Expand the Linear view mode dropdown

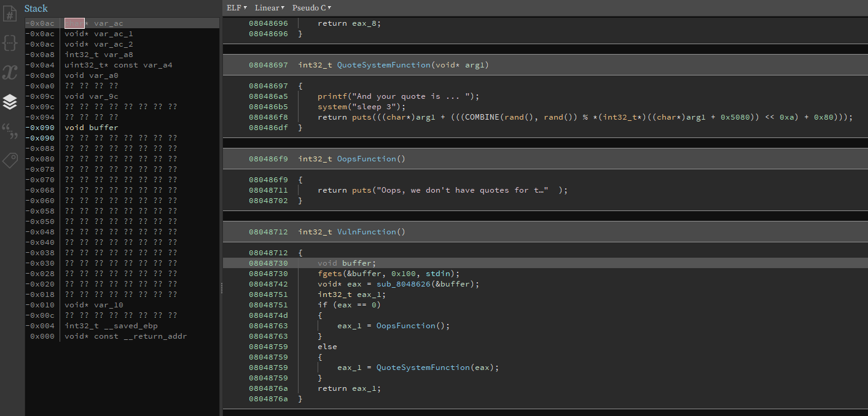pos(269,8)
